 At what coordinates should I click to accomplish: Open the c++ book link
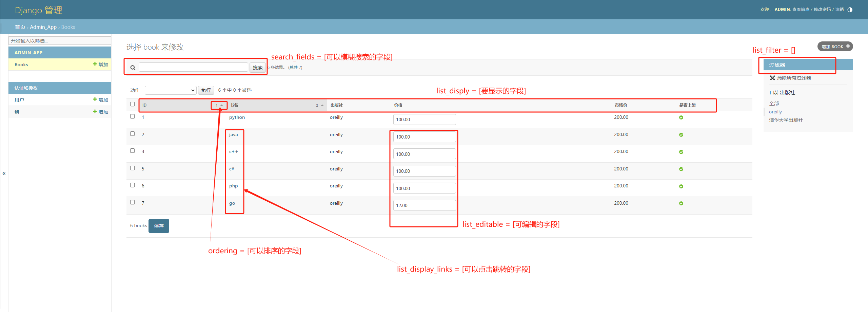click(234, 152)
